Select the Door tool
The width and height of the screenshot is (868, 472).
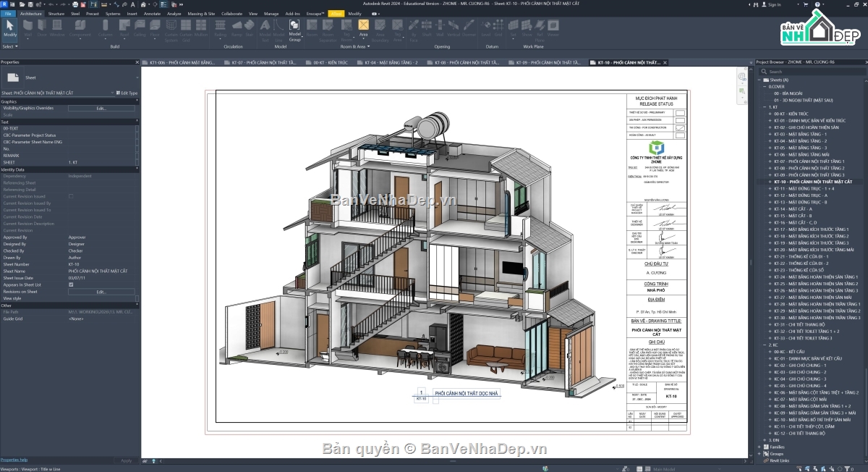tap(42, 28)
